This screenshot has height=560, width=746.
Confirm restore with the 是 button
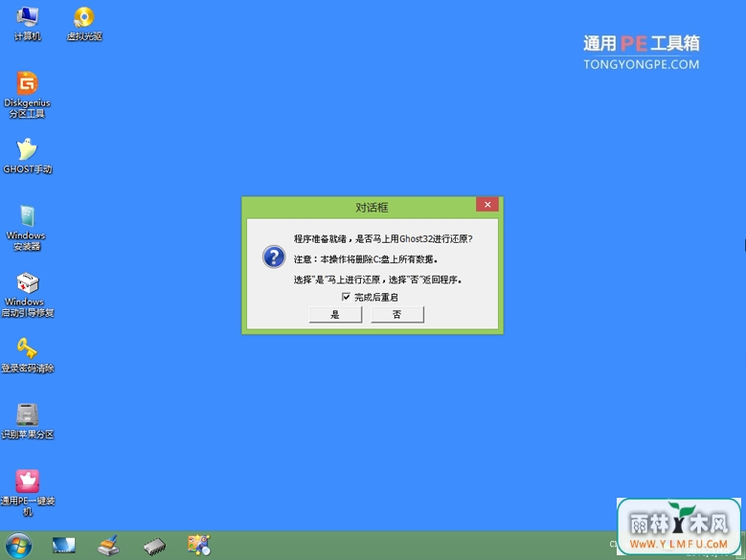pos(335,314)
